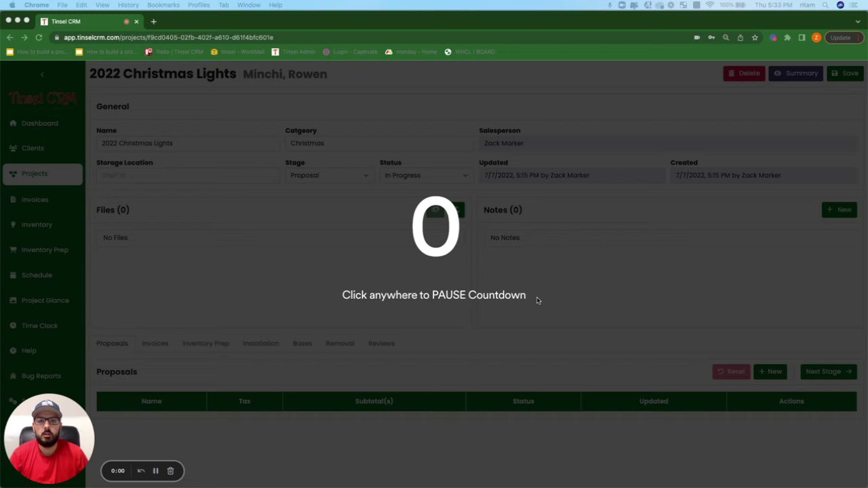
Task: Click the Category field showing Christmas
Action: point(379,143)
